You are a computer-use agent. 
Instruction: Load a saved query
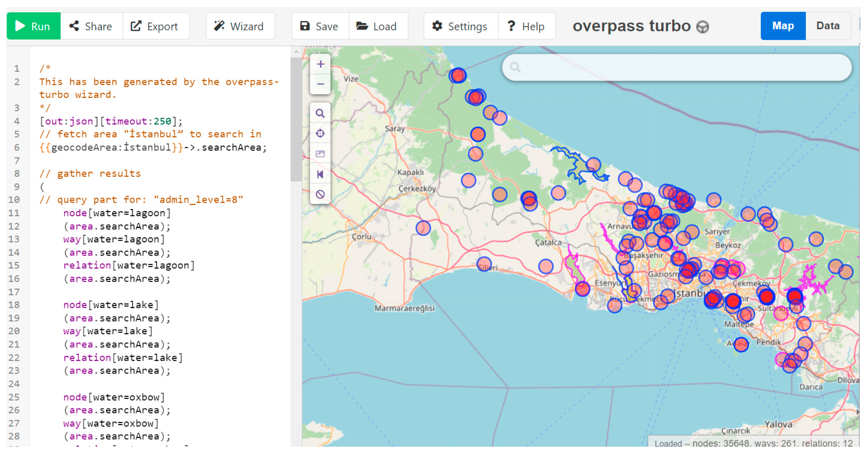tap(378, 26)
